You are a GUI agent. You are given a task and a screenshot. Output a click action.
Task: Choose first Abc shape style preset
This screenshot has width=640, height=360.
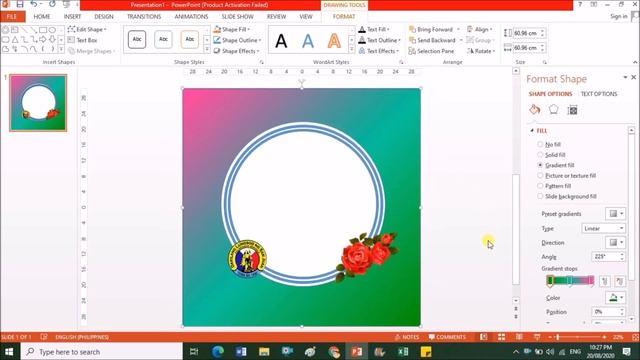click(137, 40)
